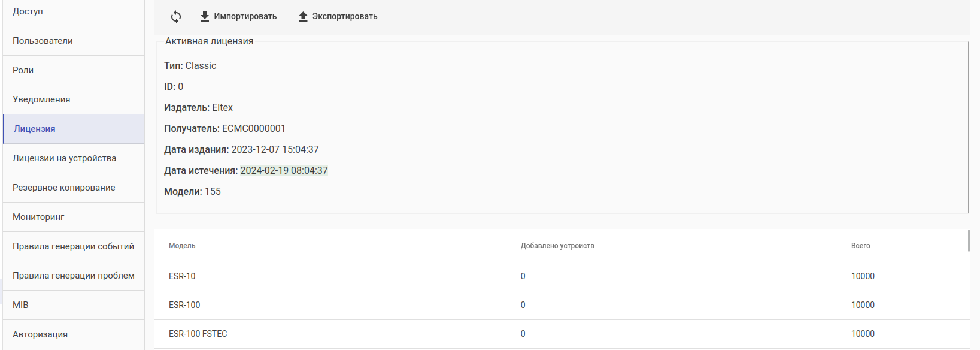Open Правила генерации проблем
The image size is (980, 350).
(74, 276)
